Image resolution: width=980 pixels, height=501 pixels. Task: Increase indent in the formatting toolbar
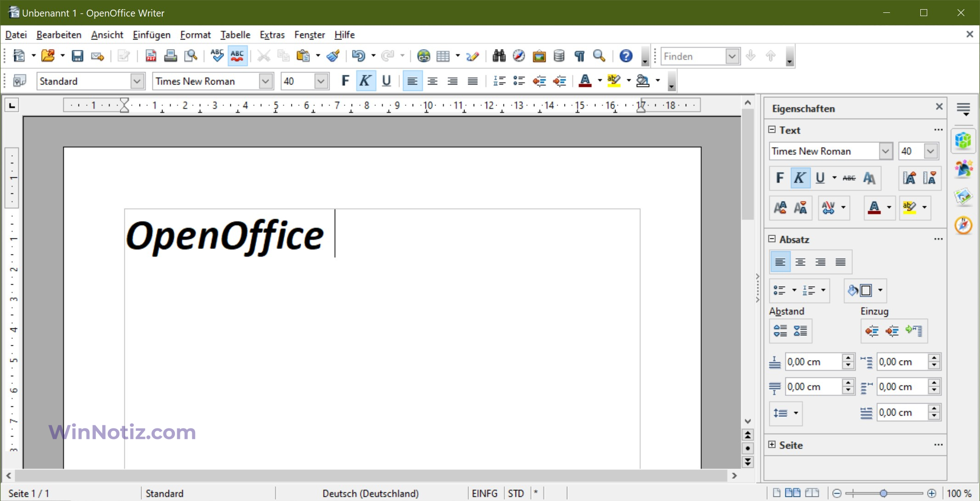click(560, 81)
